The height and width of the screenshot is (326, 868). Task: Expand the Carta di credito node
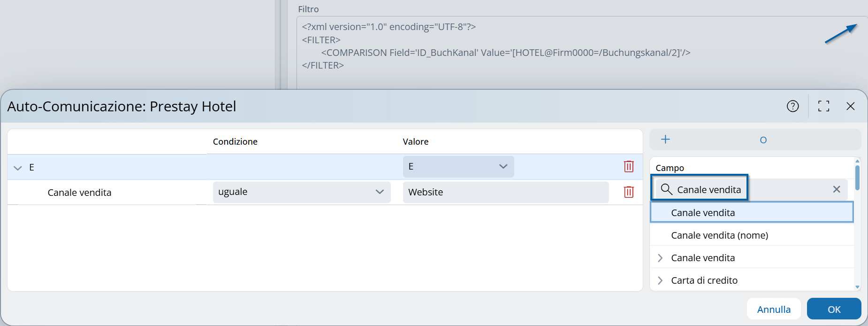[x=660, y=280]
